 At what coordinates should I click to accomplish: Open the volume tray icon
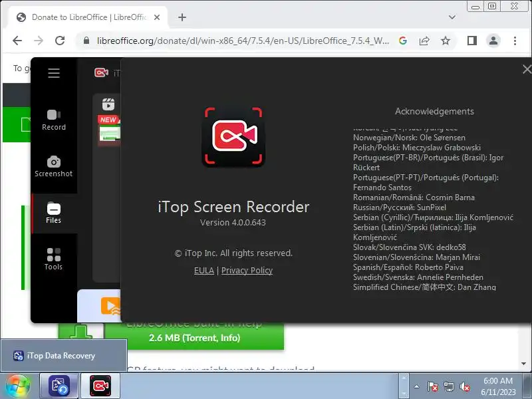click(464, 386)
